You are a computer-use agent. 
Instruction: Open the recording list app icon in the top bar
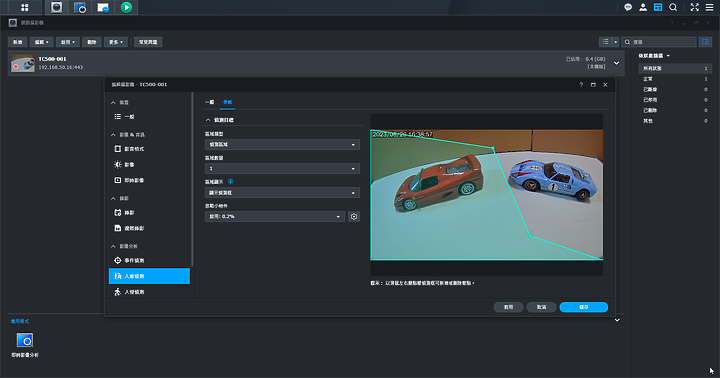[x=103, y=7]
